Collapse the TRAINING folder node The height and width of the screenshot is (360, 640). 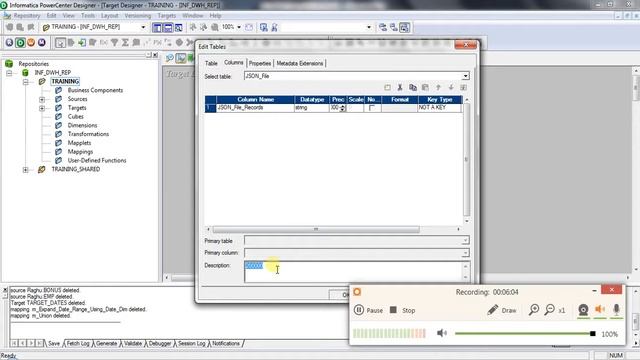pyautogui.click(x=26, y=82)
